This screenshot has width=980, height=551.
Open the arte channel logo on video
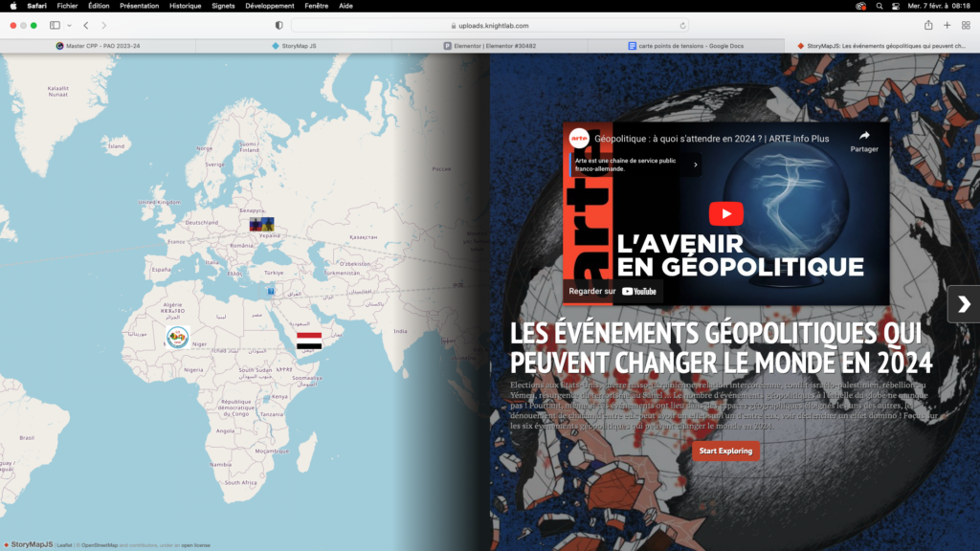coord(579,139)
